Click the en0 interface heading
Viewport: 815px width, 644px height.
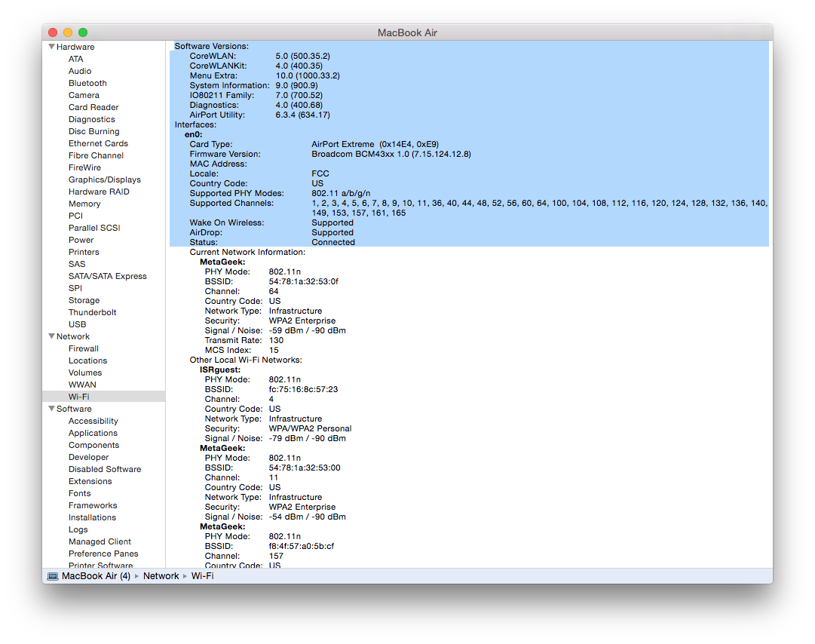click(193, 135)
